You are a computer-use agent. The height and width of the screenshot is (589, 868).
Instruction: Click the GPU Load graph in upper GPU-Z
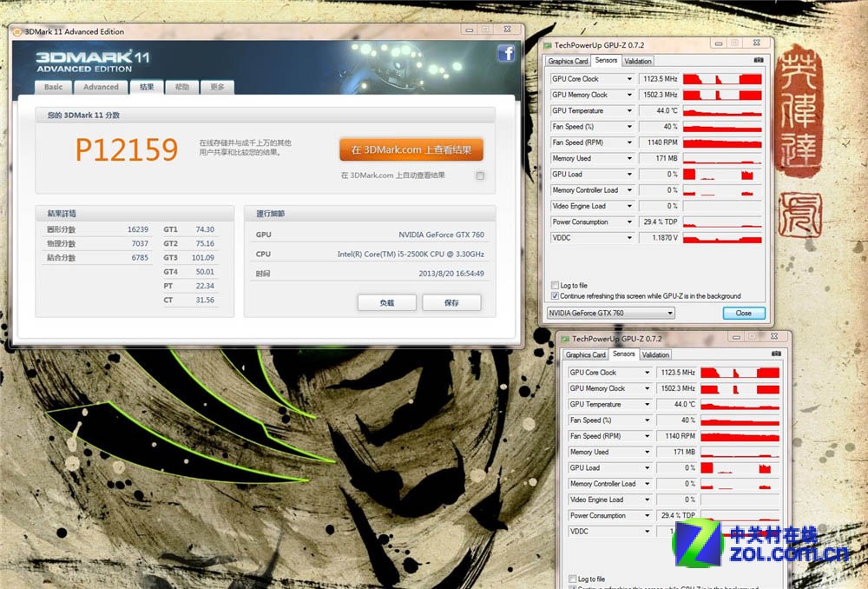(722, 175)
